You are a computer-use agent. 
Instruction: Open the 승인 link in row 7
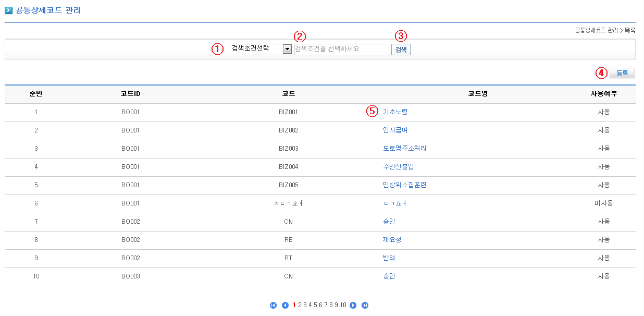[389, 222]
